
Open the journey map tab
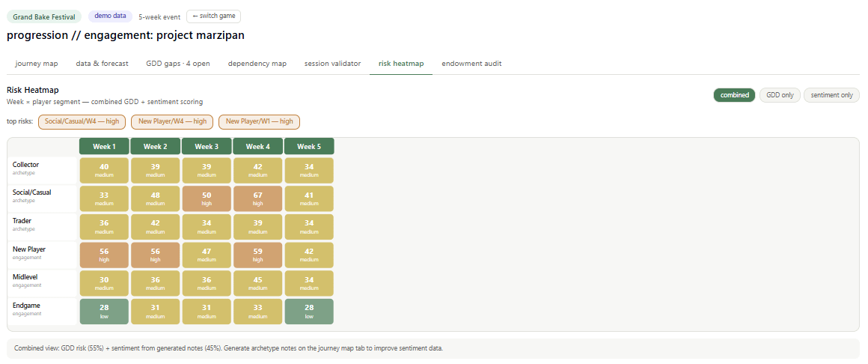[x=37, y=64]
